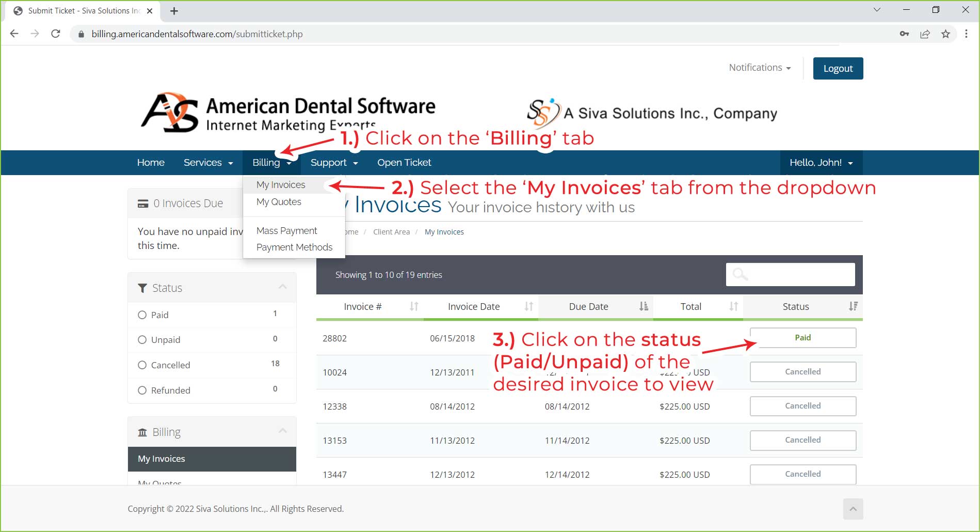980x532 pixels.
Task: Click the saved passwords key icon
Action: 904,34
